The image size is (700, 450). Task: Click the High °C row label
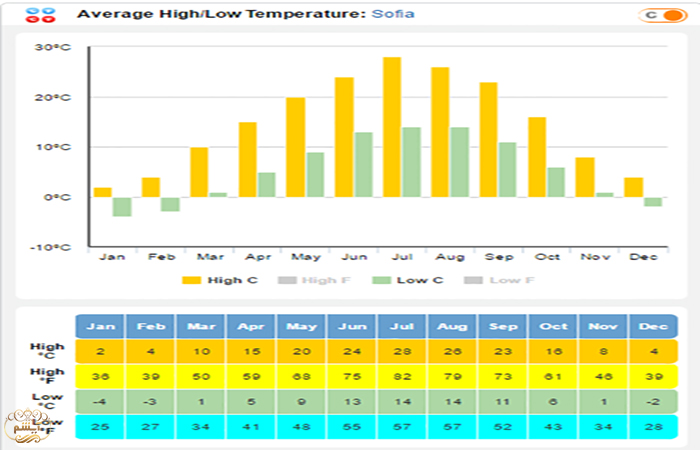46,352
